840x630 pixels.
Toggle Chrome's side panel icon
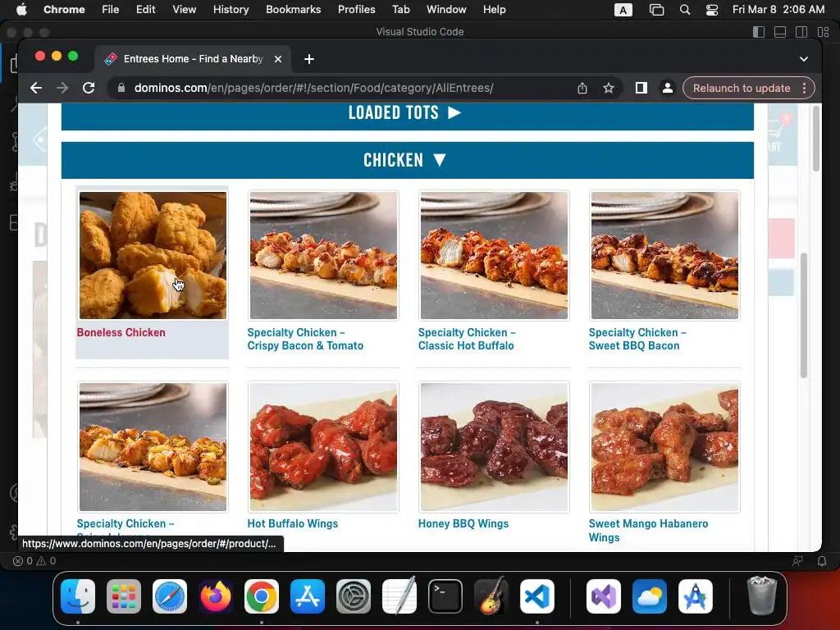pos(641,88)
